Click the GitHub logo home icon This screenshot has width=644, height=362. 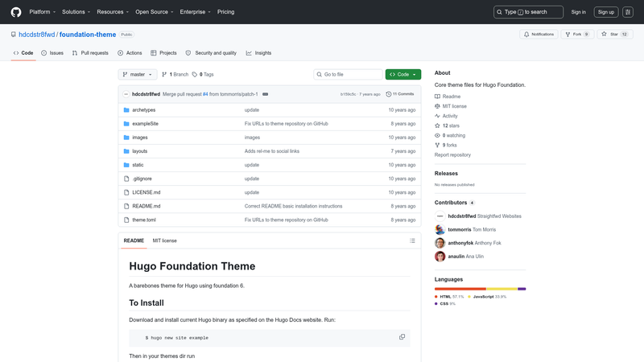click(x=16, y=12)
